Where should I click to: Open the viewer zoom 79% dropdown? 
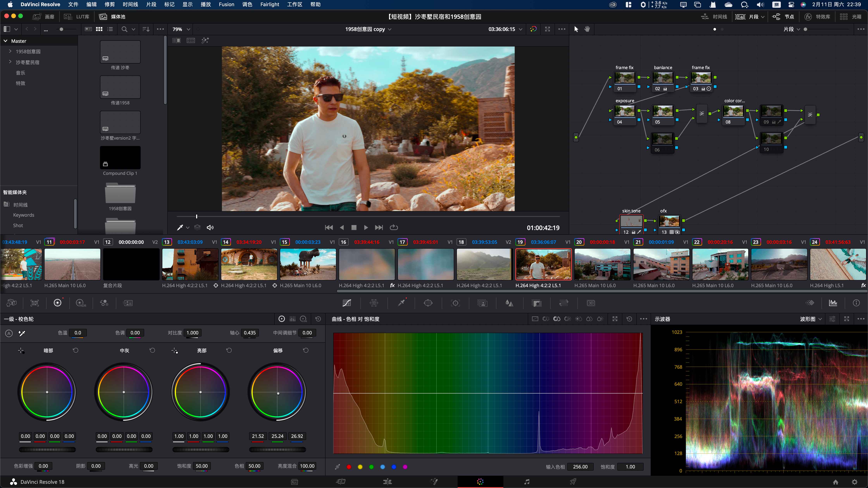tap(181, 29)
